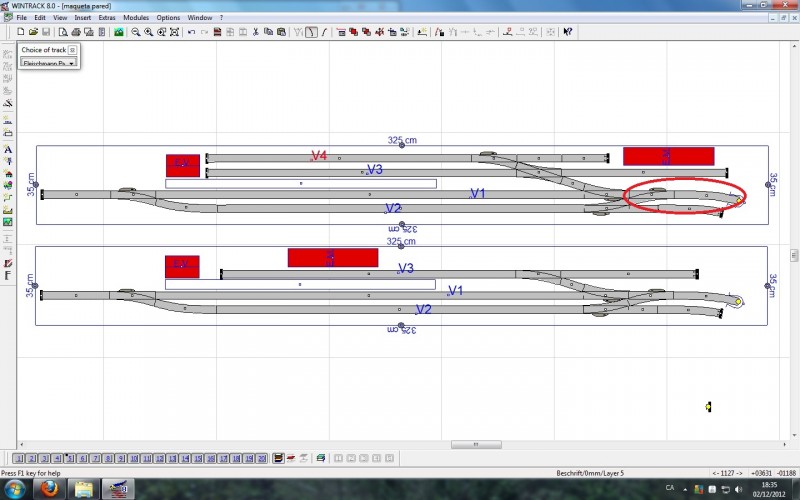Click horizontal scrollbar right arrow
This screenshot has height=500, width=800.
785,445
